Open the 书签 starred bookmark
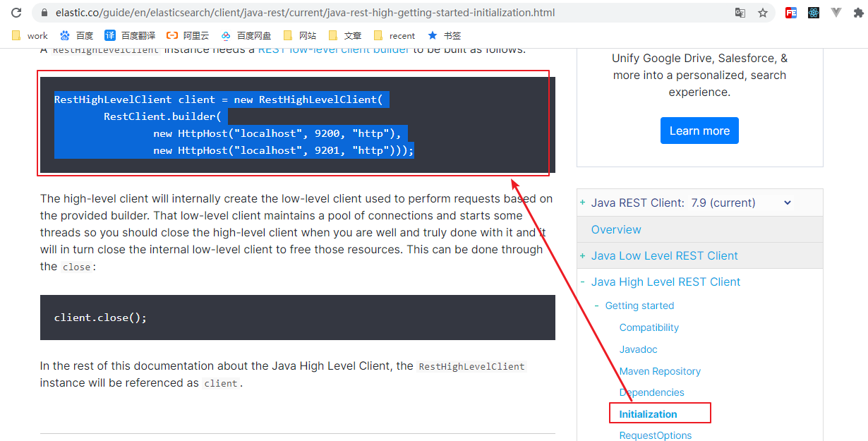Screen dimensions: 868x441 click(445, 35)
